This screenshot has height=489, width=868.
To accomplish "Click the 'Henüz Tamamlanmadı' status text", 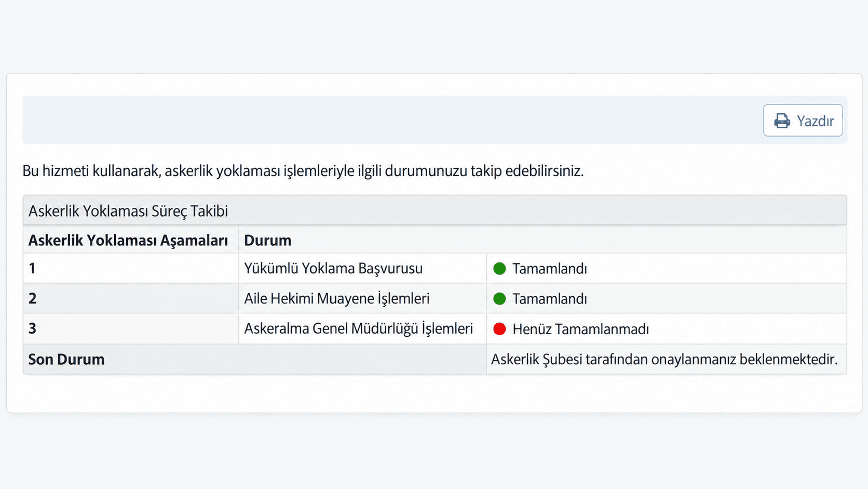I will [580, 329].
